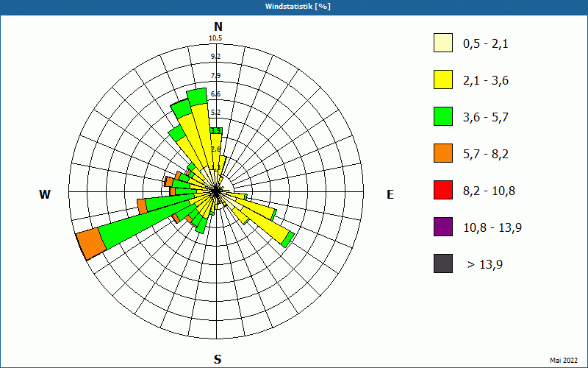Click the E compass label
The height and width of the screenshot is (368, 588).
coord(390,194)
